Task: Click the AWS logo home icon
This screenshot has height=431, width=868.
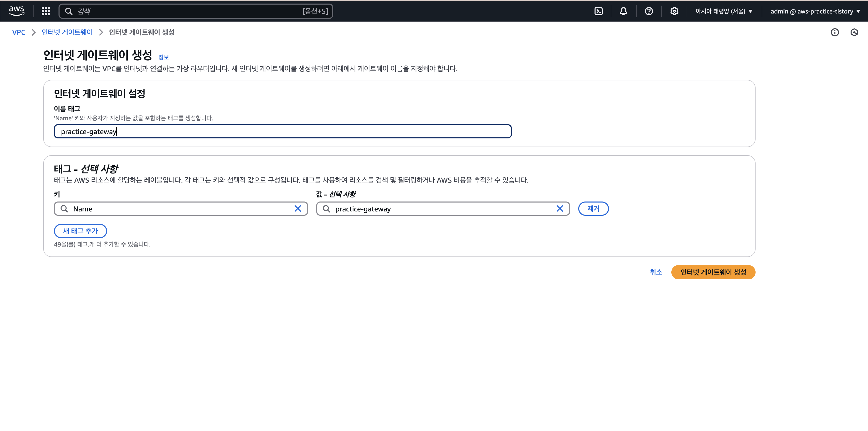Action: coord(17,11)
